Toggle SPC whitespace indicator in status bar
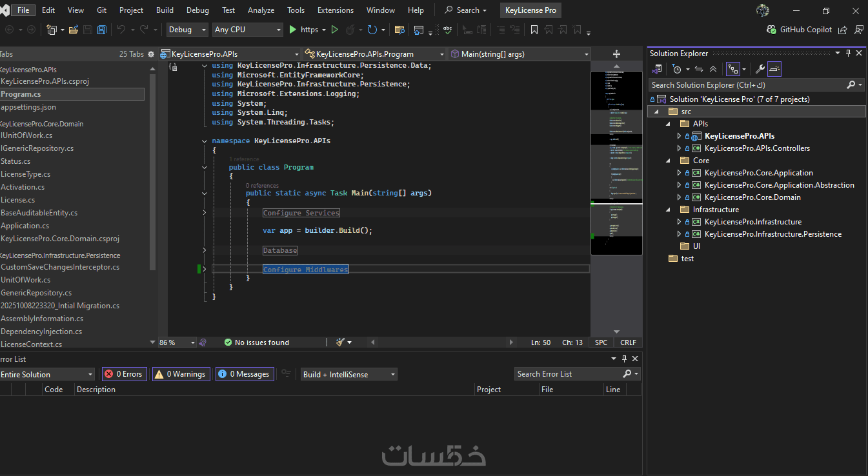This screenshot has width=868, height=476. tap(601, 342)
